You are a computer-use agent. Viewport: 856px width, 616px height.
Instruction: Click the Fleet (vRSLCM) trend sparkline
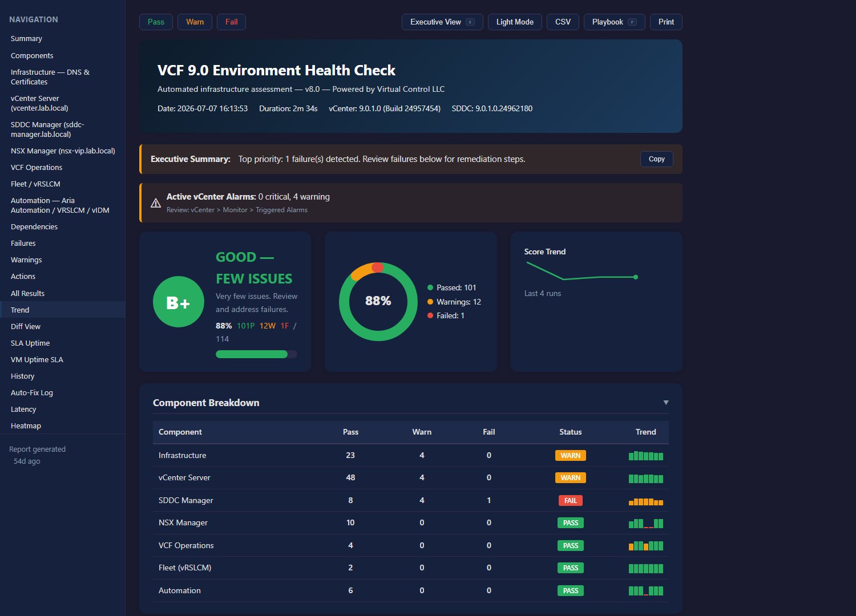click(646, 568)
